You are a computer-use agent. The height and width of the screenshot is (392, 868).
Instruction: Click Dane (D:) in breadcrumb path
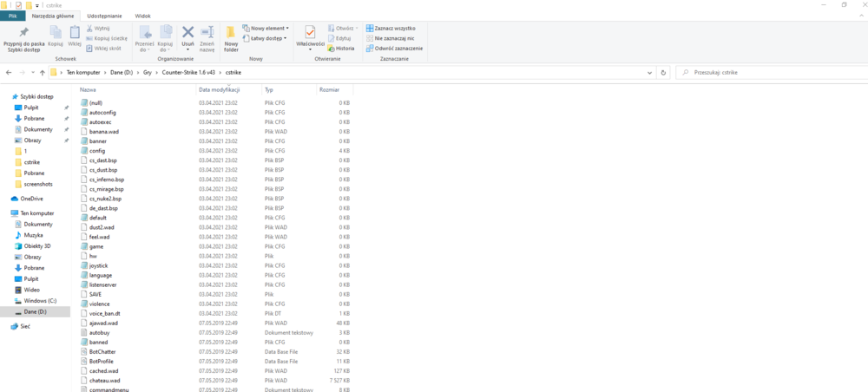coord(121,73)
